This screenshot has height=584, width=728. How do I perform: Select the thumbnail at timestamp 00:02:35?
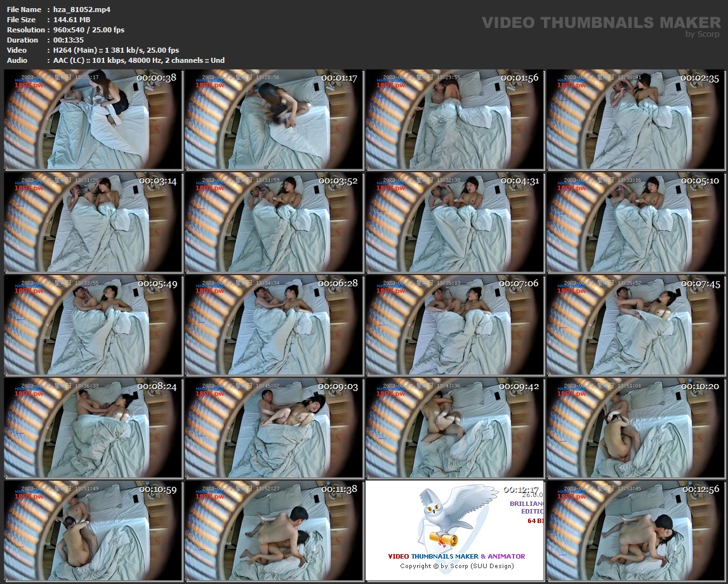634,119
